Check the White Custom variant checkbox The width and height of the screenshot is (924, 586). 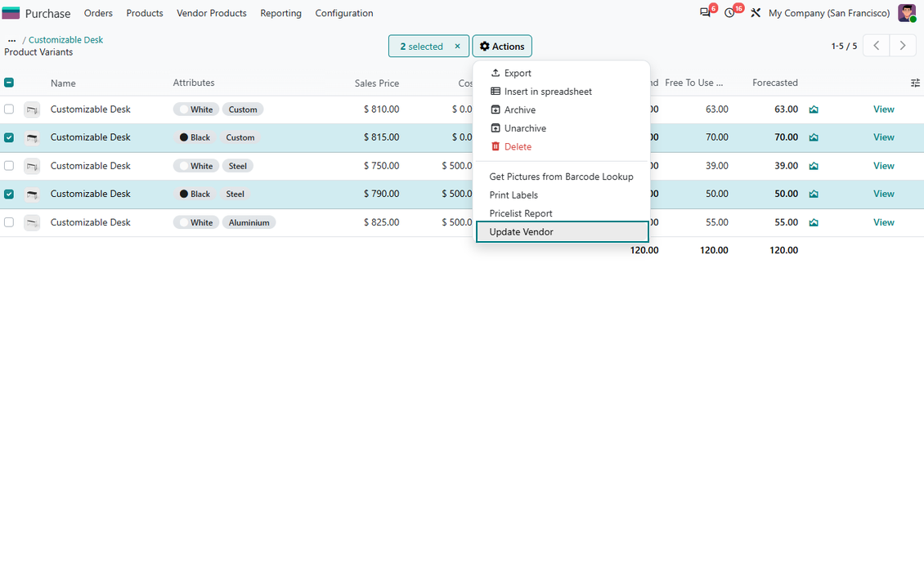click(x=9, y=109)
